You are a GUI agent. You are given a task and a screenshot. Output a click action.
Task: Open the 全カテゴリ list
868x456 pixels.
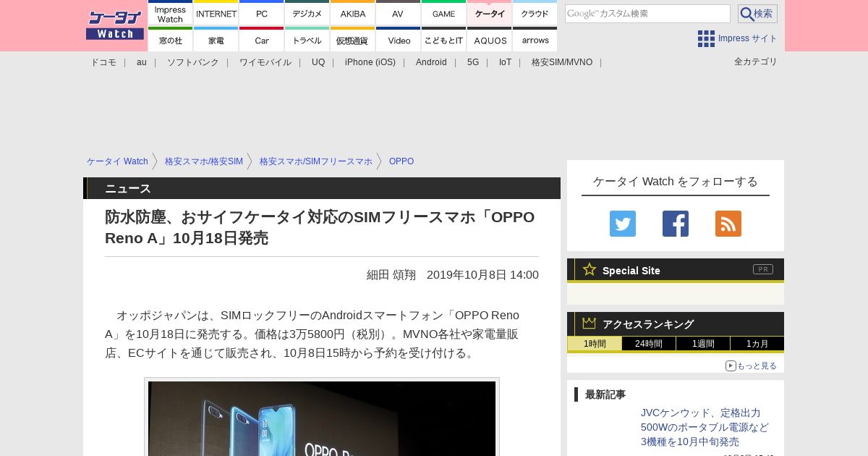tap(756, 62)
